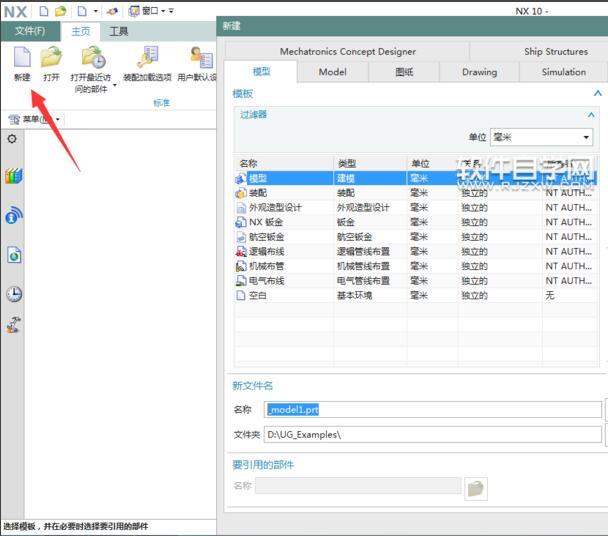Screen dimensions: 608x536
Task: Click the 窗口 window switch icon
Action: (134, 11)
